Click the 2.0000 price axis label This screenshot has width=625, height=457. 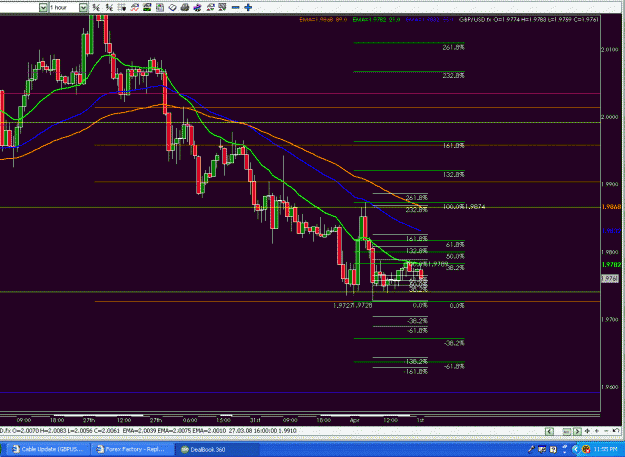[x=609, y=117]
